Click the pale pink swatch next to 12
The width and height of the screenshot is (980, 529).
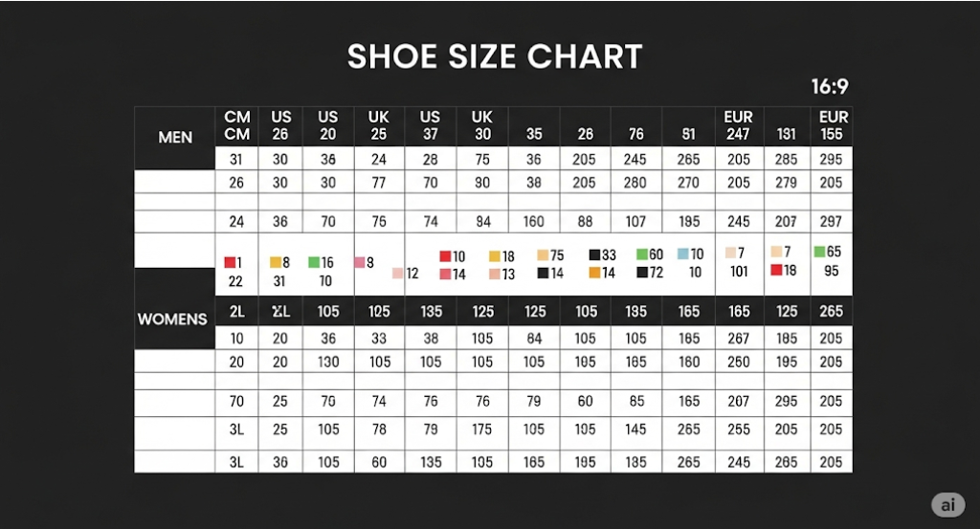397,273
